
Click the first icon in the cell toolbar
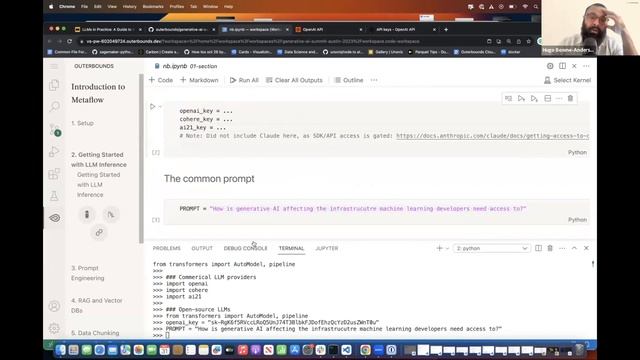point(508,98)
